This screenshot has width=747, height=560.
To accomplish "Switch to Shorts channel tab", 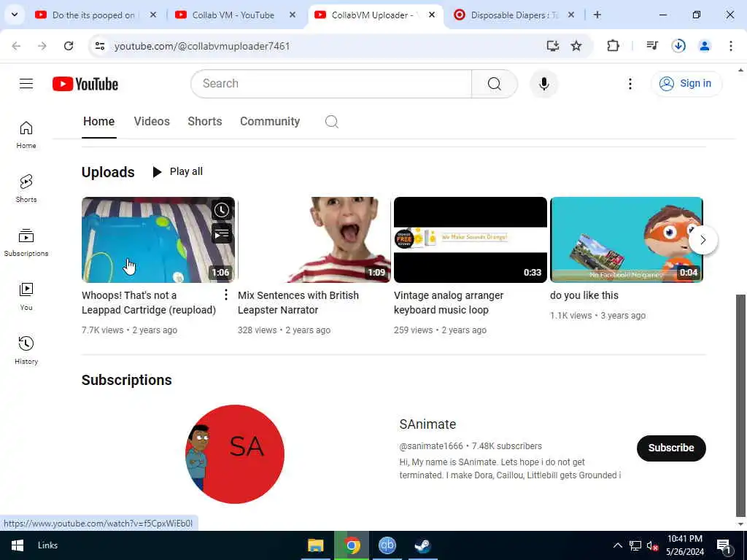I will click(x=205, y=122).
